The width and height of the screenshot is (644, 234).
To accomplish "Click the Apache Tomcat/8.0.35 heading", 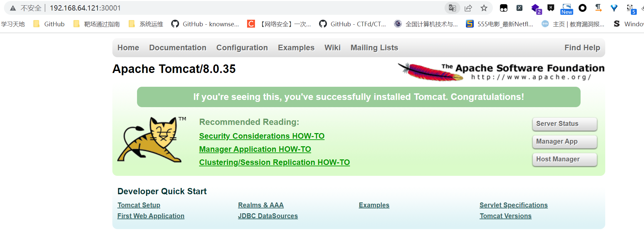I will (x=174, y=69).
